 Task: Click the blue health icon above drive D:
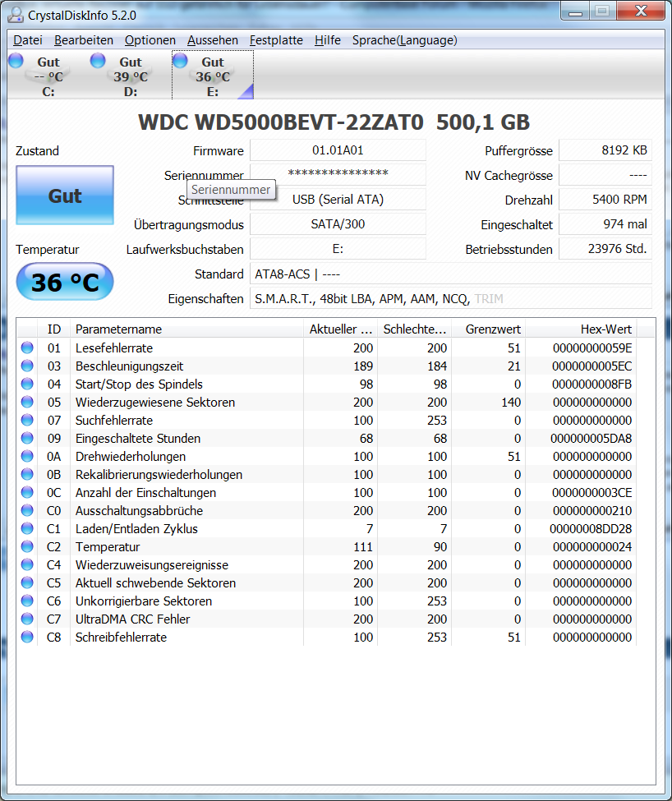point(98,60)
